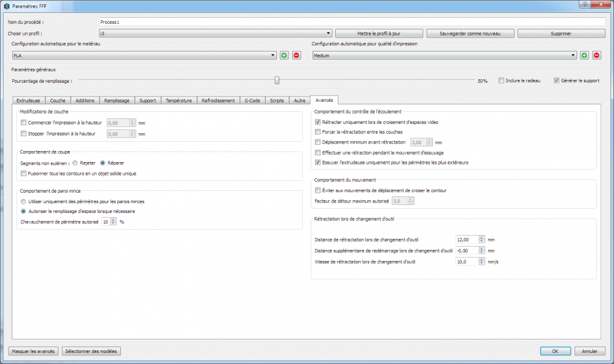Add a new print quality configuration (green plus)
The width and height of the screenshot is (614, 364).
(585, 55)
